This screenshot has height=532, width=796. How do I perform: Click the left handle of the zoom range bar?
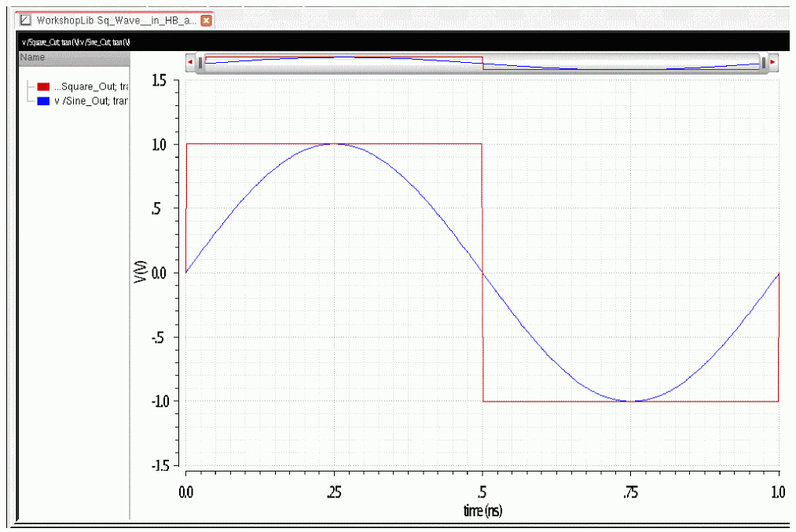[x=200, y=62]
